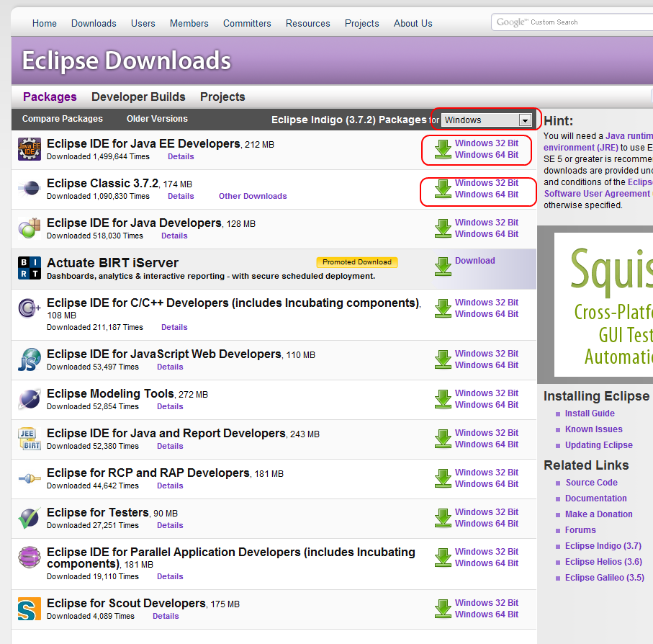Download Eclipse Classic Windows 32 Bit

[487, 183]
